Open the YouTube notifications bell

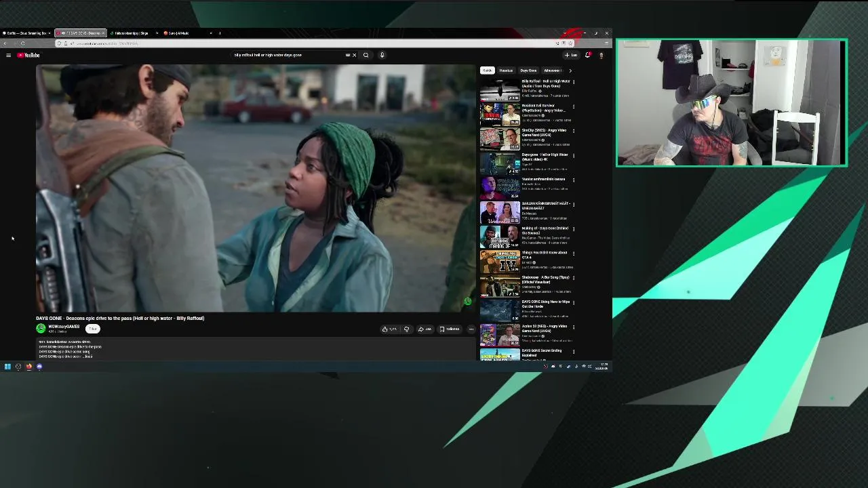coord(587,55)
